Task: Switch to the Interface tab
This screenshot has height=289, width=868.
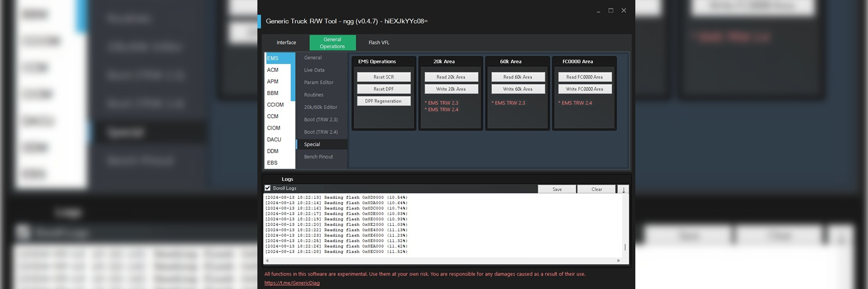Action: [286, 43]
